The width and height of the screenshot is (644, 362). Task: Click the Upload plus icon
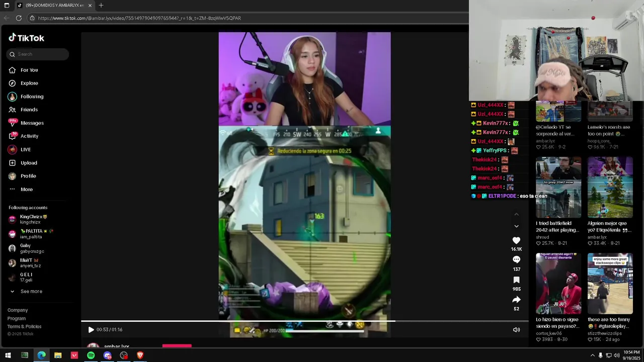12,163
